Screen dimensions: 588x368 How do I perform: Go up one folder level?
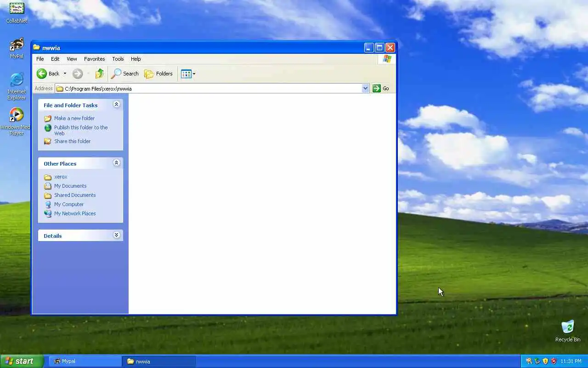tap(100, 74)
